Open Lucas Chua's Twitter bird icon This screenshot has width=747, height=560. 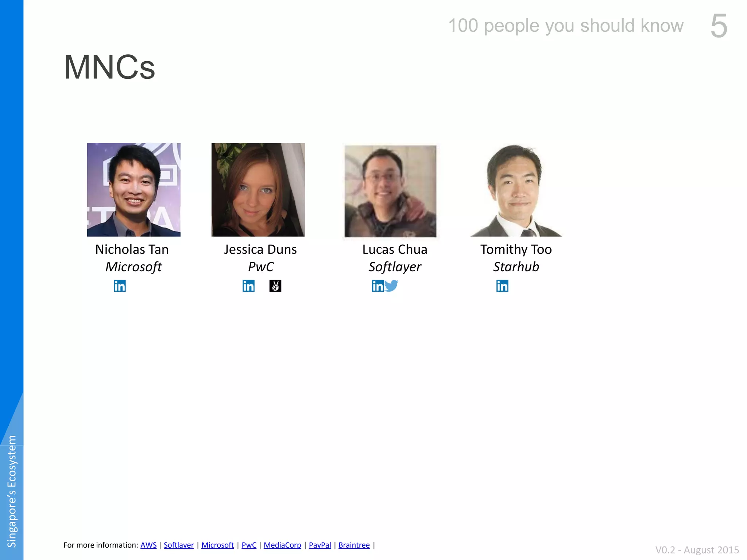[x=391, y=285]
